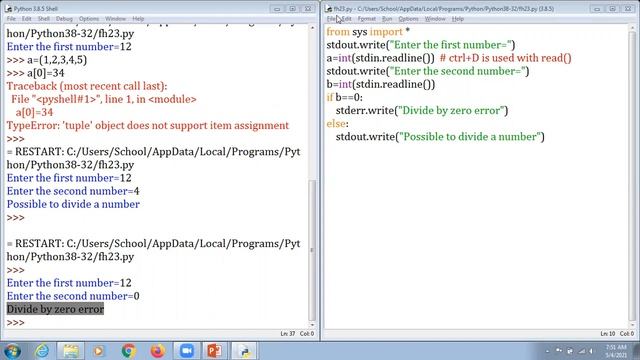Click the ">>> a=(1,2,3,4,5)" shell line
640x360 pixels.
click(x=47, y=60)
